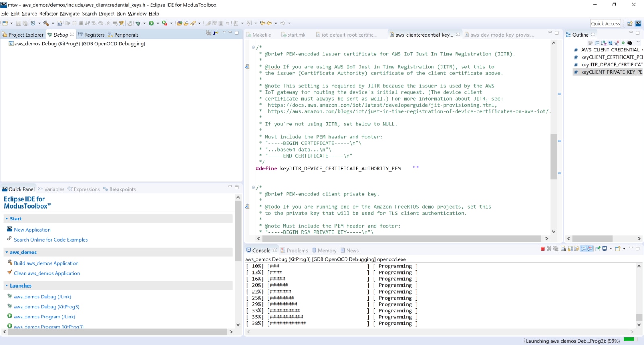Toggle show console when standard out changes
Screen dimensions: 644x345
click(583, 249)
